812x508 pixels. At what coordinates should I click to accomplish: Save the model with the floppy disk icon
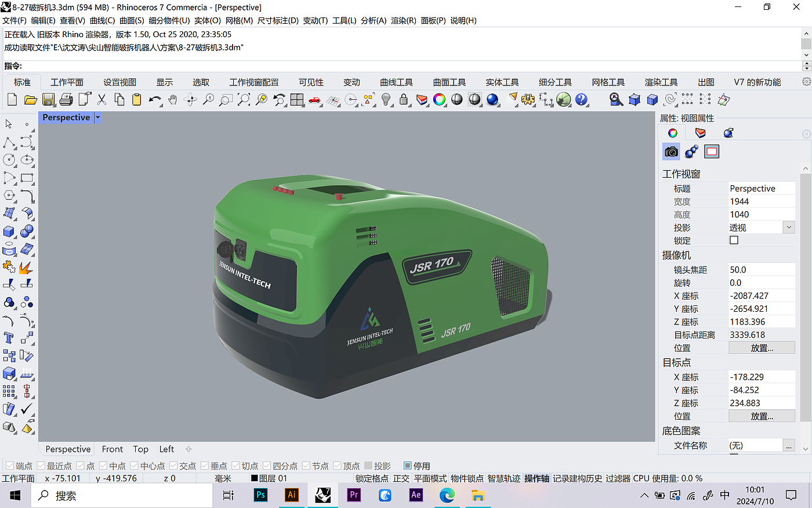[x=49, y=100]
